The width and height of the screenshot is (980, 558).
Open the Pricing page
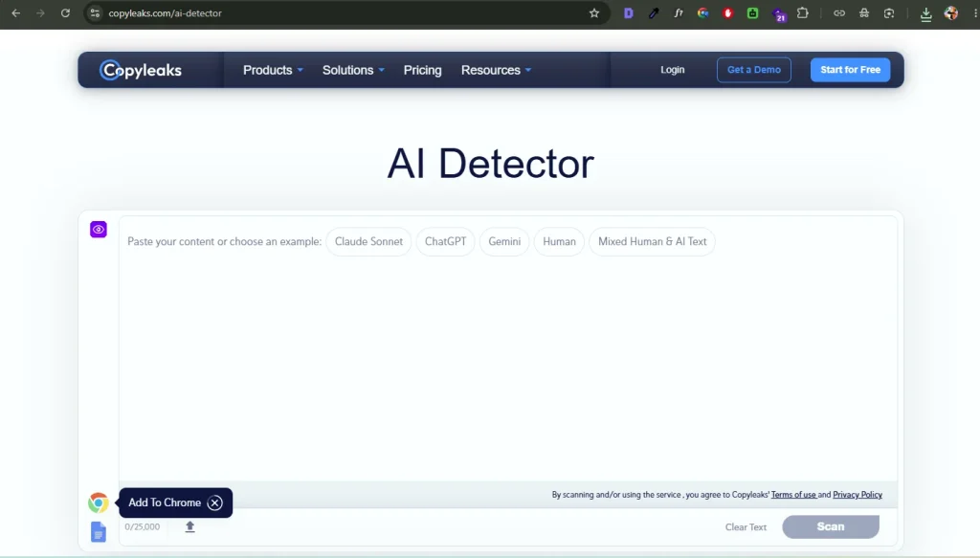point(422,70)
